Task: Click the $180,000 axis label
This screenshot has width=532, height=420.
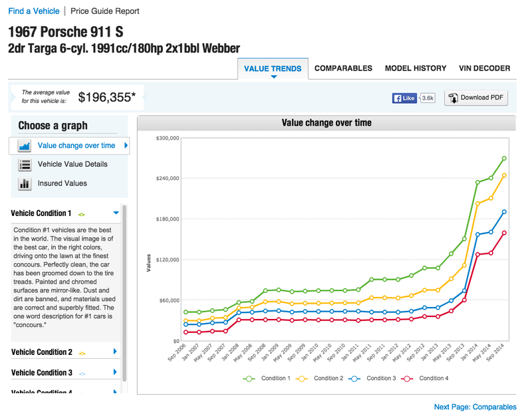Action: [x=168, y=219]
